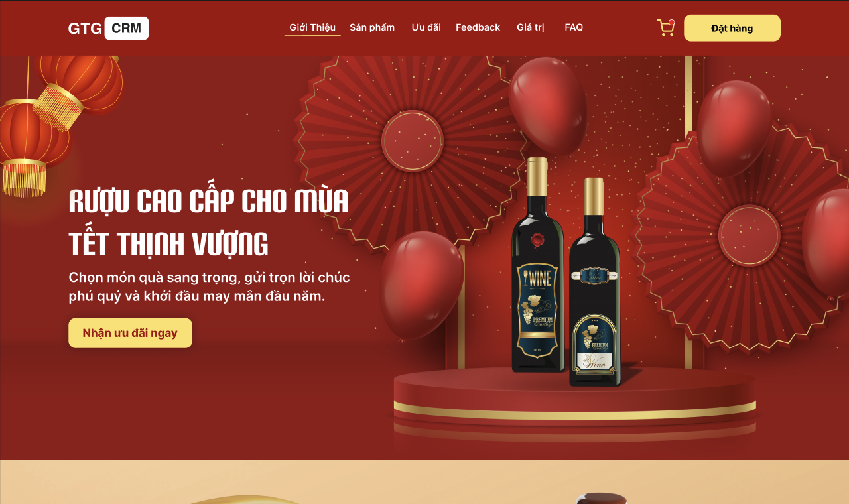
Task: Click the yellow Đặt hàng button
Action: (732, 28)
